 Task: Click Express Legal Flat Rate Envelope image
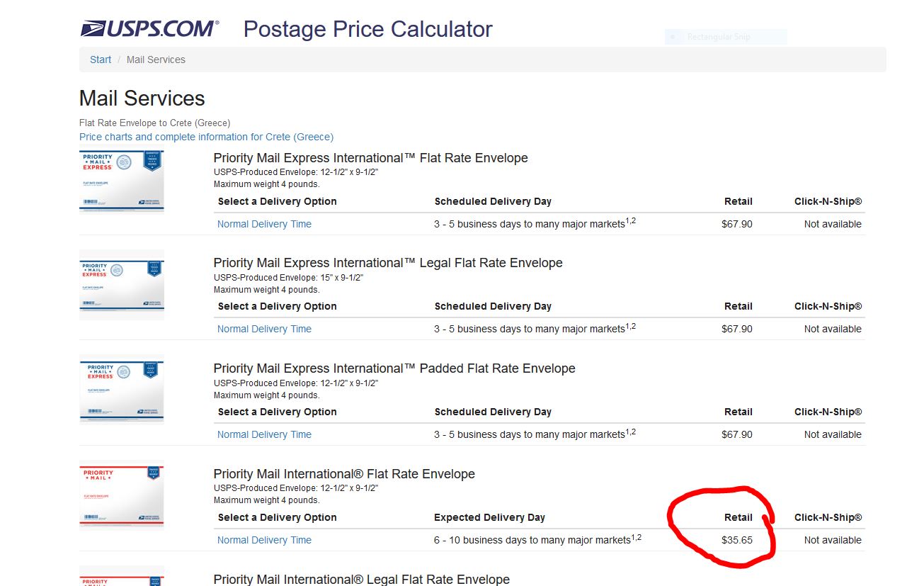(122, 285)
